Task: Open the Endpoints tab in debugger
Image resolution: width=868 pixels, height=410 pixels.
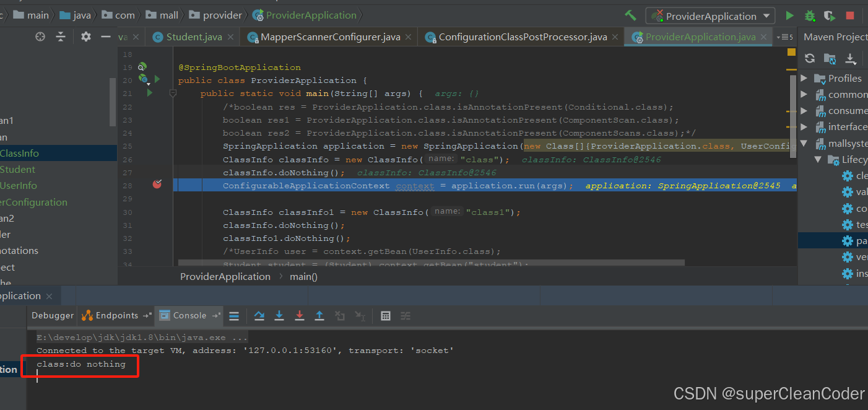Action: [116, 316]
